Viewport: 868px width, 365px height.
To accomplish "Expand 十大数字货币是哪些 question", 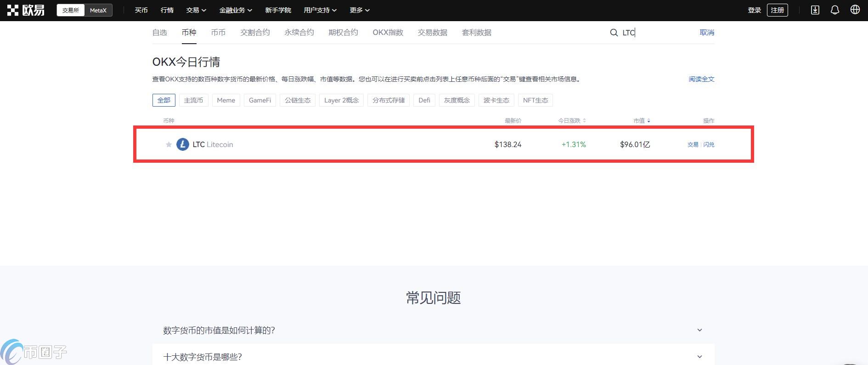I will click(433, 357).
